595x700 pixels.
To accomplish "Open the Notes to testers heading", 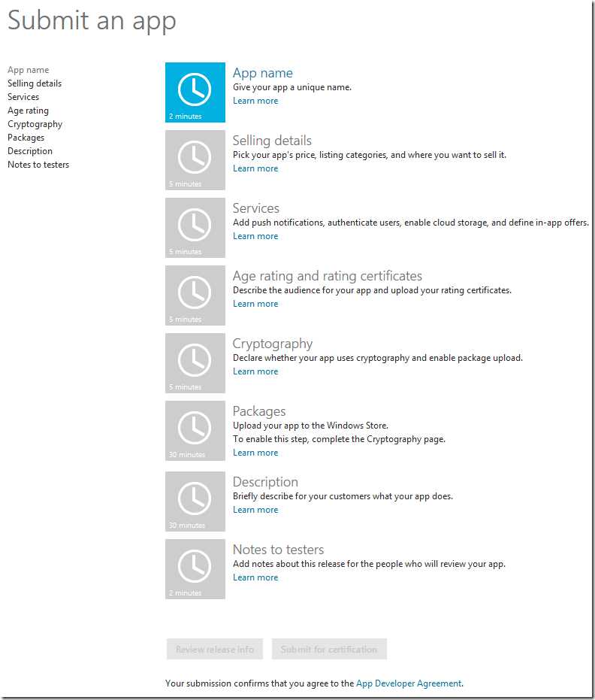I will click(x=278, y=550).
